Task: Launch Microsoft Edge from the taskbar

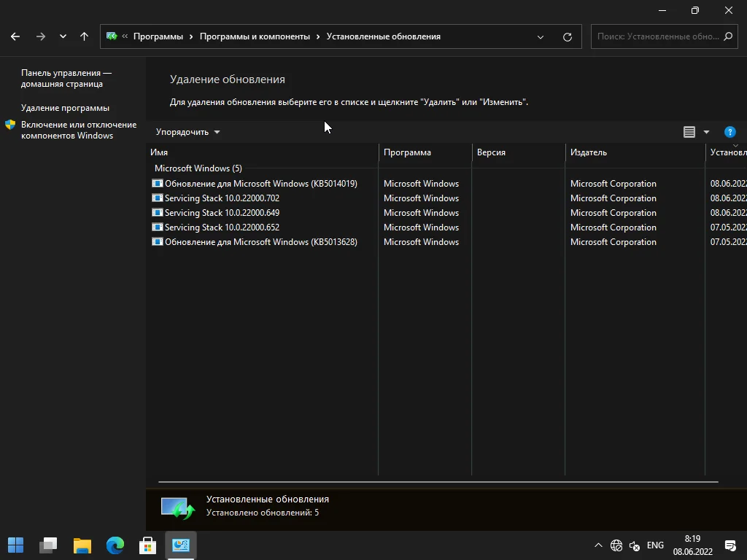Action: tap(115, 545)
